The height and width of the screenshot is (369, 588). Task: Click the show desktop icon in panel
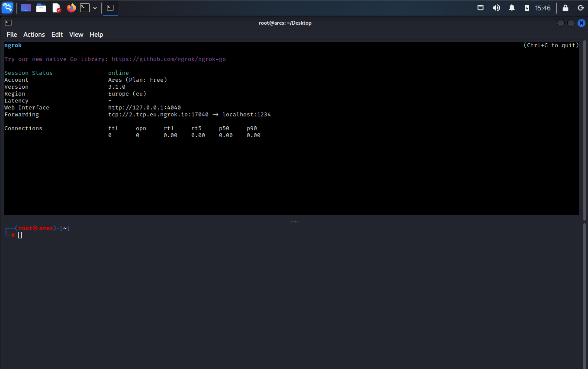click(x=26, y=8)
